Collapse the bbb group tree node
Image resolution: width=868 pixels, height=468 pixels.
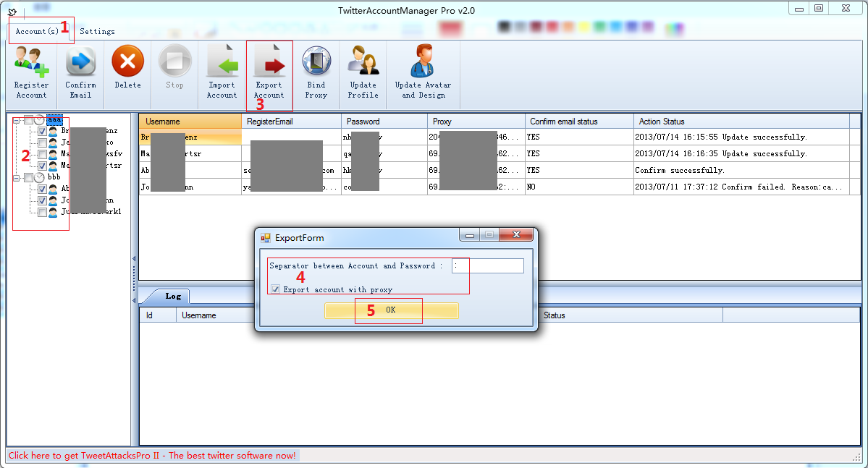tap(17, 177)
